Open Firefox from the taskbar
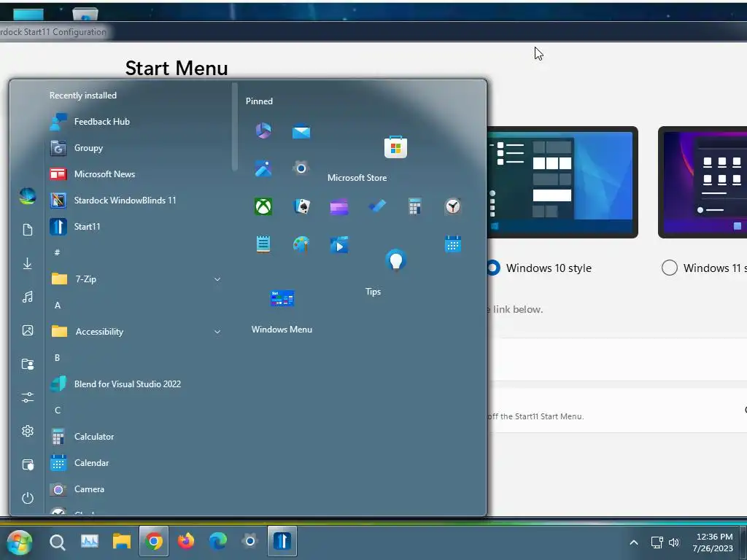Image resolution: width=747 pixels, height=560 pixels. [x=186, y=542]
